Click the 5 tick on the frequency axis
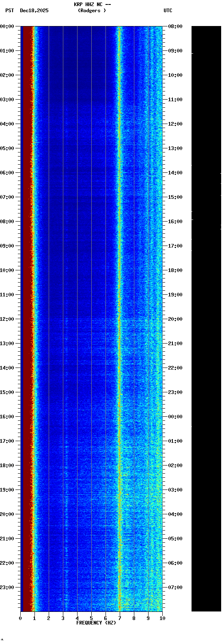 (91, 618)
